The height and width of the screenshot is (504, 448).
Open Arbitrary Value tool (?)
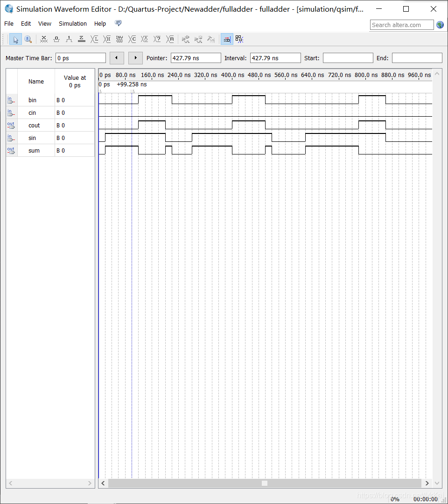pos(157,40)
